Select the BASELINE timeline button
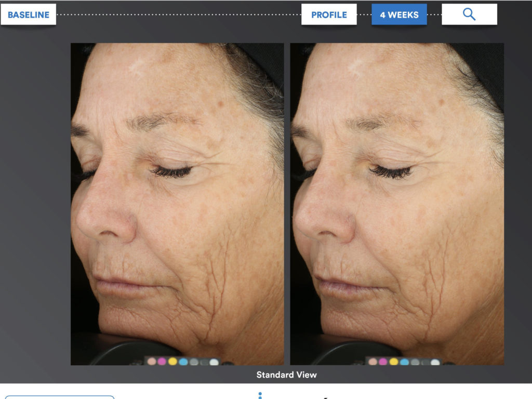Viewport: 532px width, 399px height. (x=29, y=15)
